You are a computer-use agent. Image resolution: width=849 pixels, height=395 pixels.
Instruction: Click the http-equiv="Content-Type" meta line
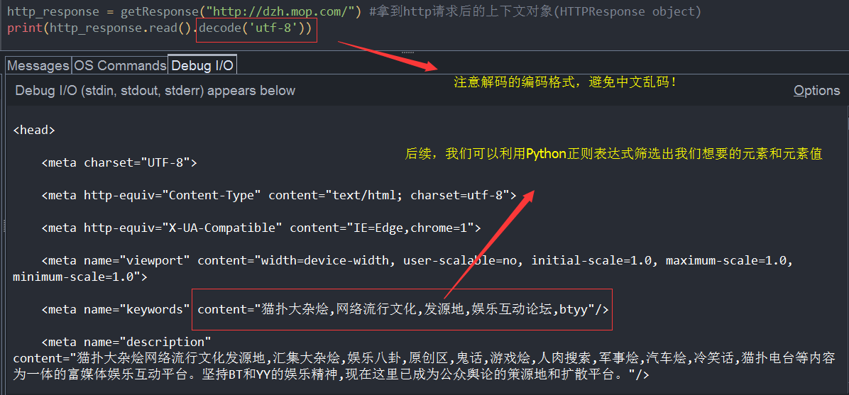pyautogui.click(x=279, y=195)
